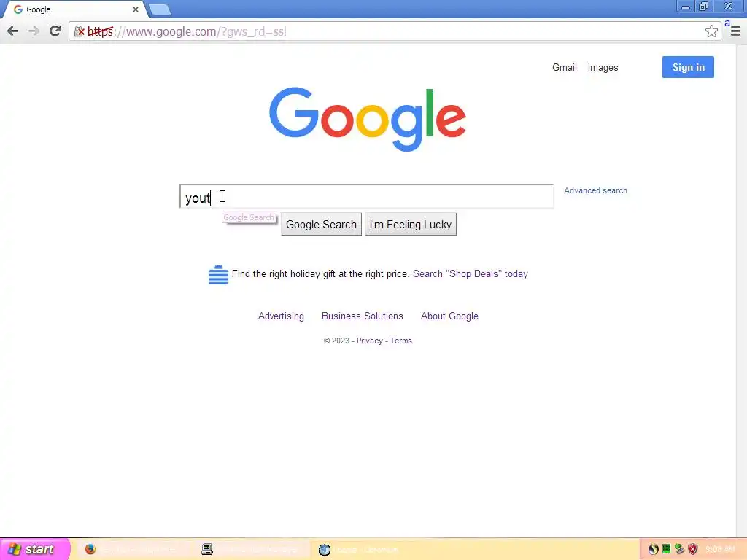
Task: Open the Terms link in footer
Action: (400, 341)
